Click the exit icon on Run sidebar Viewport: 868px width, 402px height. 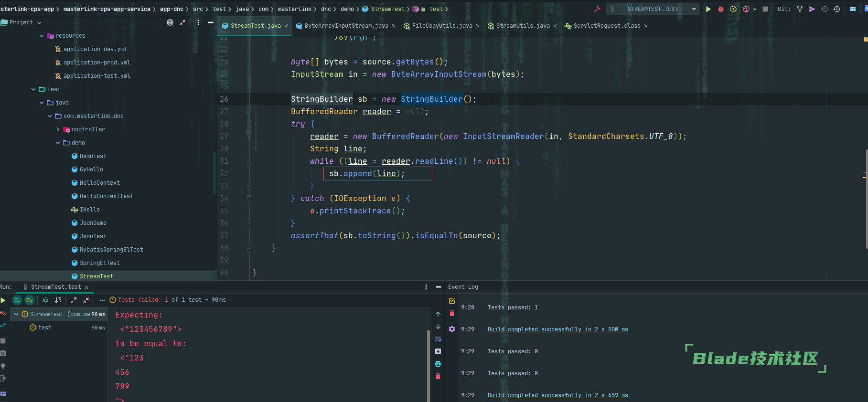3,378
